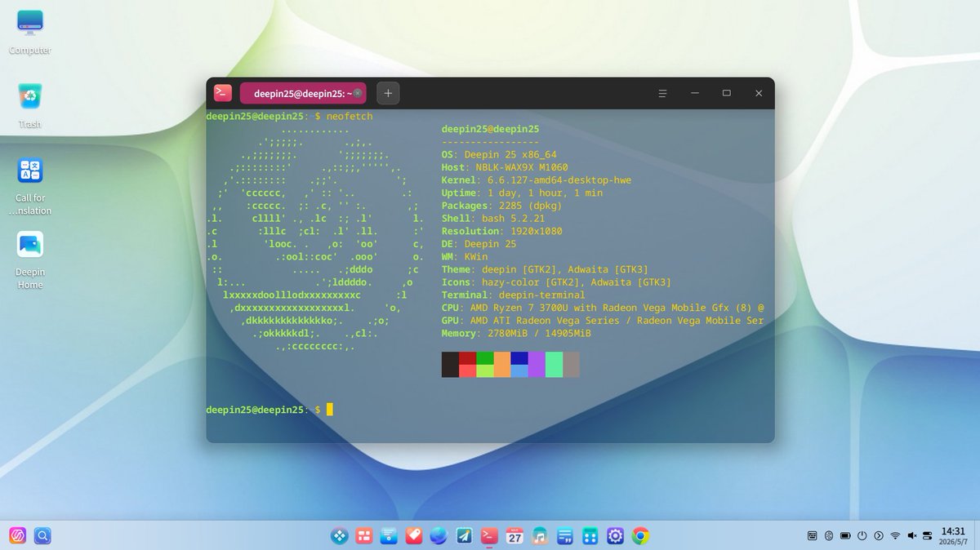Click the 'CPU: AMD Ryzen 7 3700U' line
The width and height of the screenshot is (980, 550).
(x=603, y=308)
